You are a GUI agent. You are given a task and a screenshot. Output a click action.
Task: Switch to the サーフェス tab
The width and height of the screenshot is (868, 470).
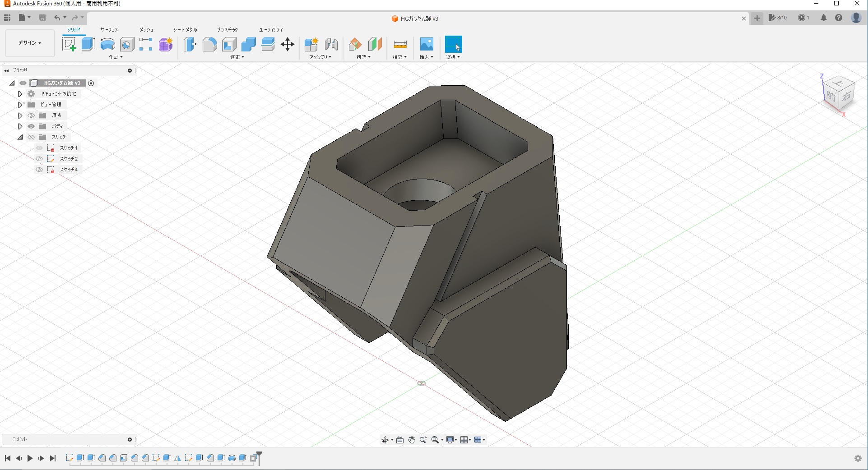click(x=109, y=29)
